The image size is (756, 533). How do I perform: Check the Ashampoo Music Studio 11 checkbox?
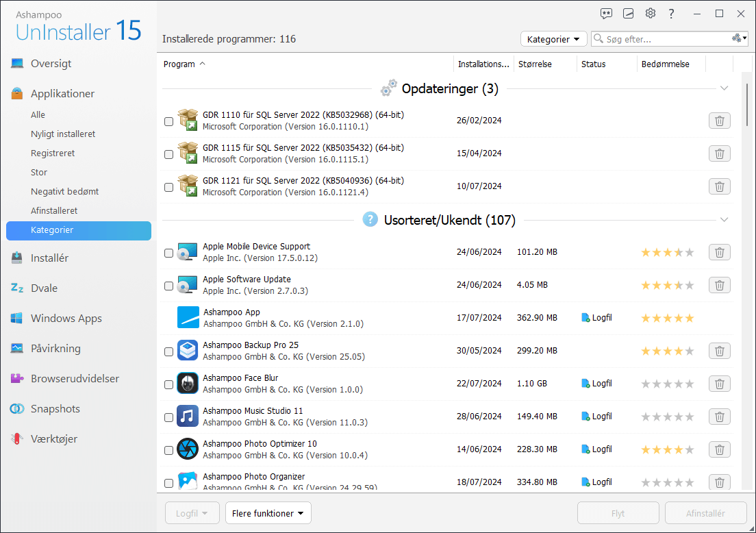pyautogui.click(x=168, y=417)
